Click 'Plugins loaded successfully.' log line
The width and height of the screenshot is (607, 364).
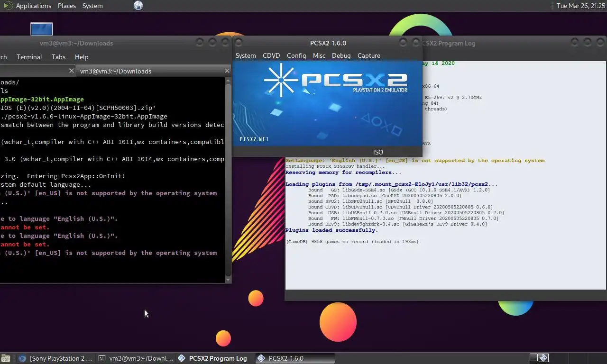[x=331, y=230]
